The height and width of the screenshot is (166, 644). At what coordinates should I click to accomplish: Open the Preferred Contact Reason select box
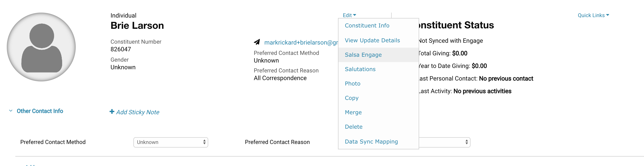(x=444, y=142)
